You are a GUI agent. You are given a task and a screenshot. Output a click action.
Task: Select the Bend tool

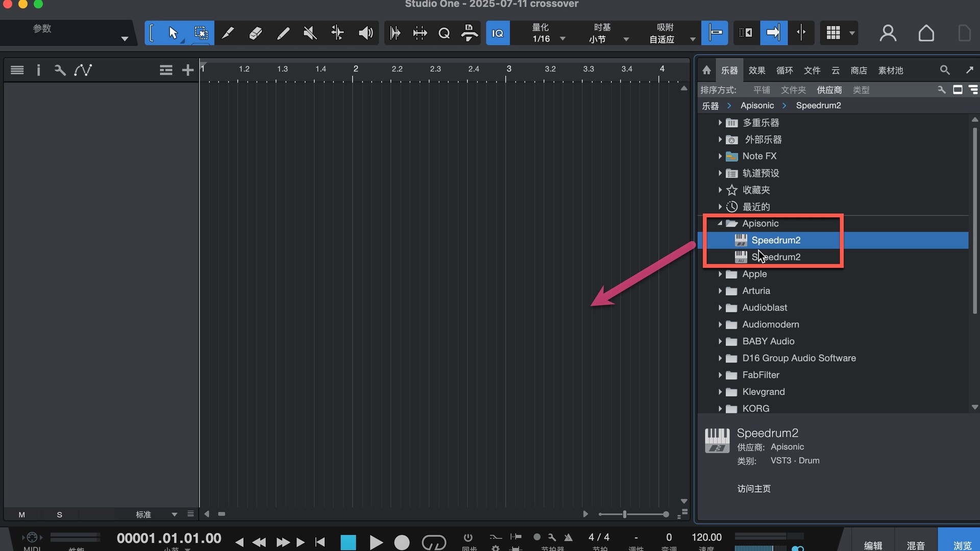tap(337, 34)
